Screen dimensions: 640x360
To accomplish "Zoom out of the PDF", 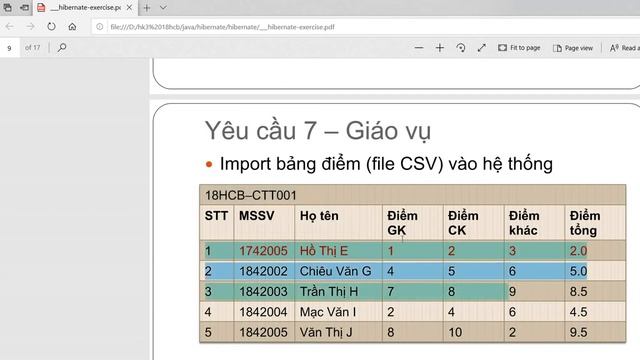I will point(418,48).
